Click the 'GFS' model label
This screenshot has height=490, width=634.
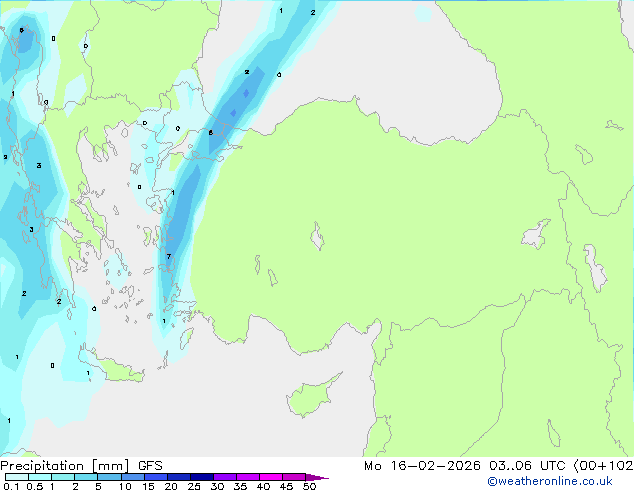(x=150, y=466)
